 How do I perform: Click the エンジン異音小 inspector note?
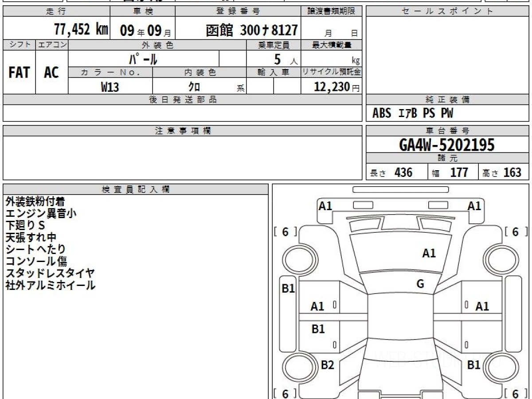41,214
